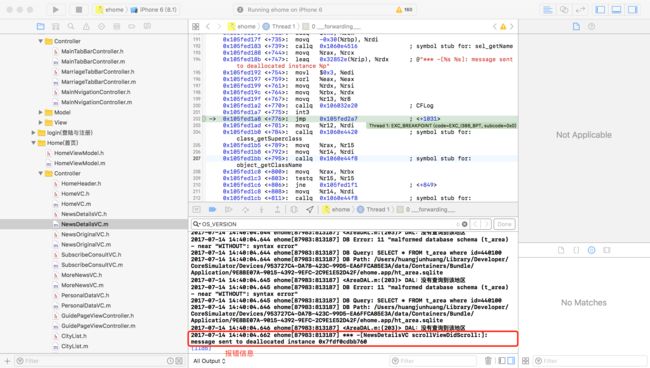Screen dimensions: 650x368
Task: Toggle the console pane
Action: coord(511,361)
